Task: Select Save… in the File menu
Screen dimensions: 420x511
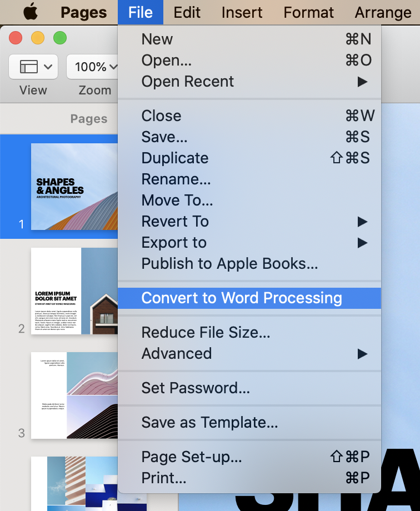Action: [249, 137]
